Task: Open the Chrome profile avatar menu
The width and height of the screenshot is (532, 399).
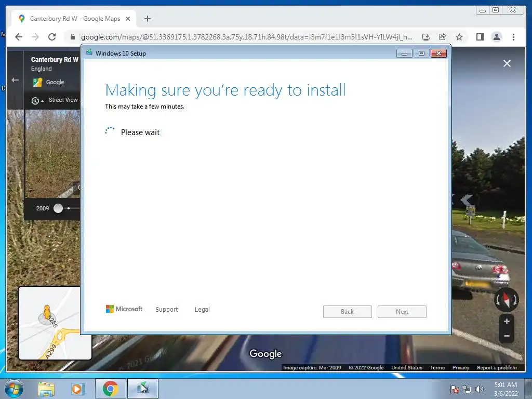Action: (497, 37)
